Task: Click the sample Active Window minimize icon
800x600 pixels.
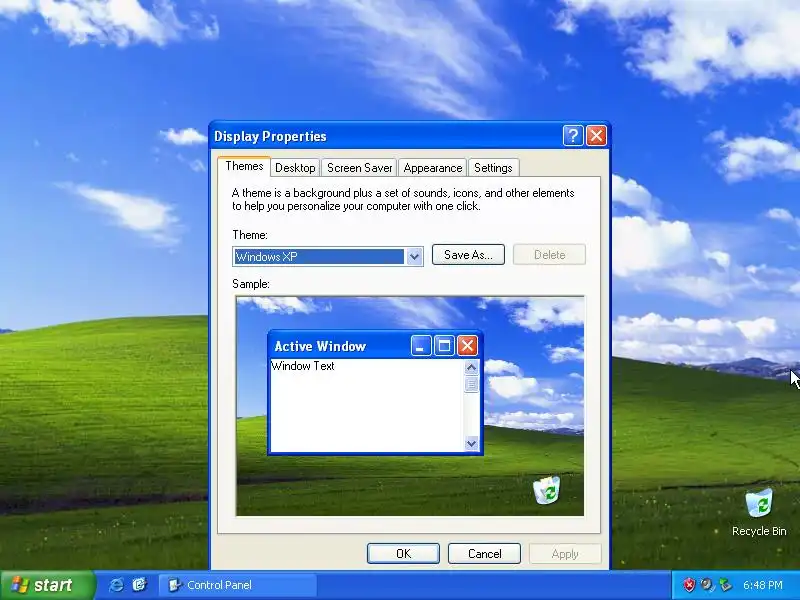Action: click(420, 346)
